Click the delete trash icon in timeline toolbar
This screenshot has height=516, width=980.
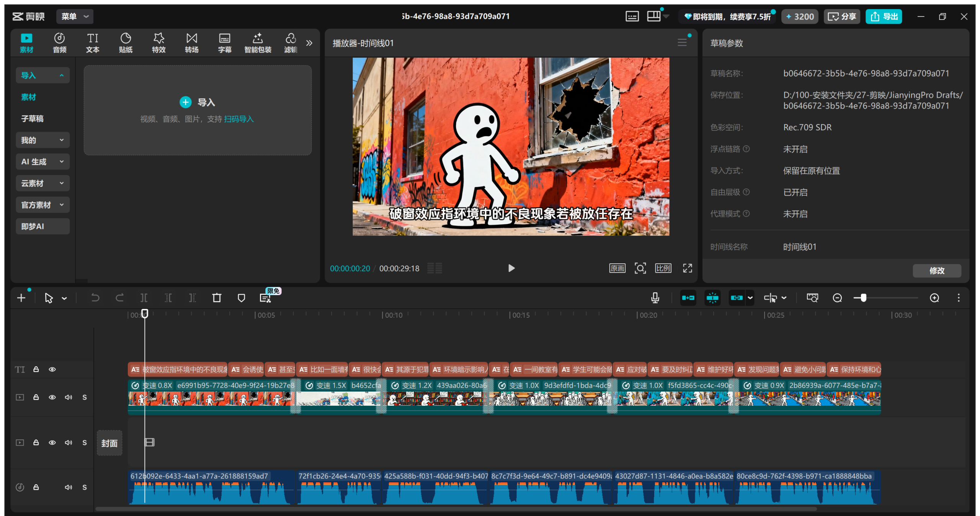tap(217, 298)
